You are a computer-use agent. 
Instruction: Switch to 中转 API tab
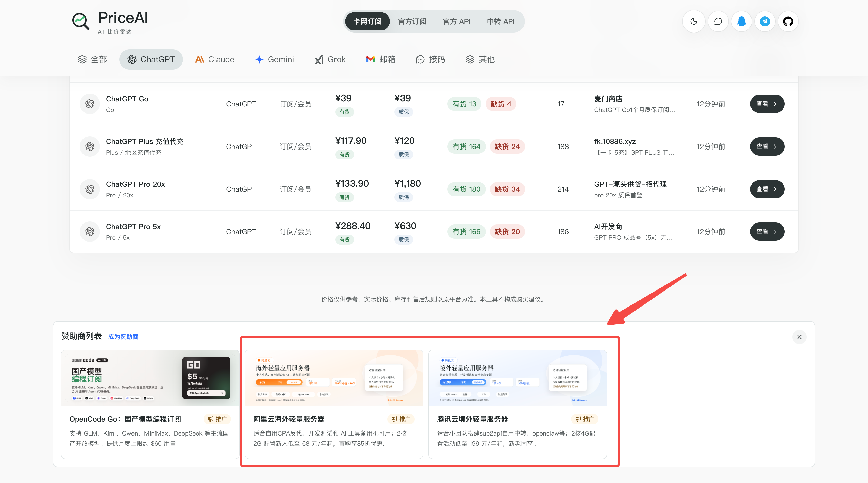pyautogui.click(x=500, y=22)
